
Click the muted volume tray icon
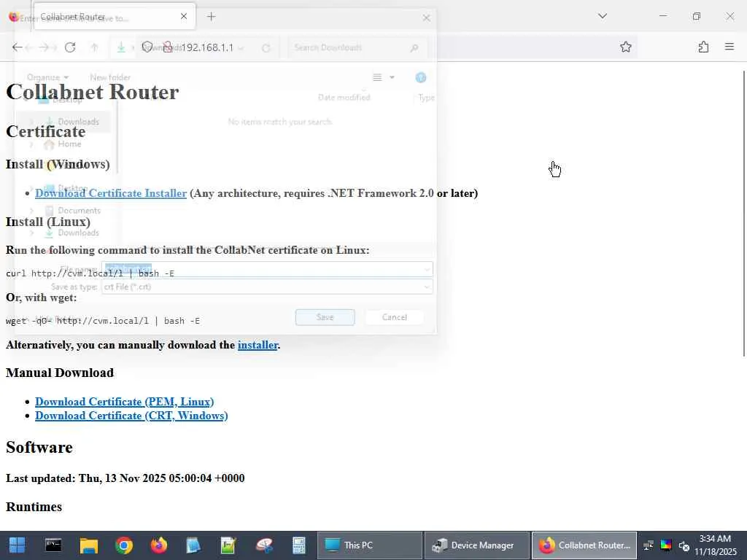[684, 545]
